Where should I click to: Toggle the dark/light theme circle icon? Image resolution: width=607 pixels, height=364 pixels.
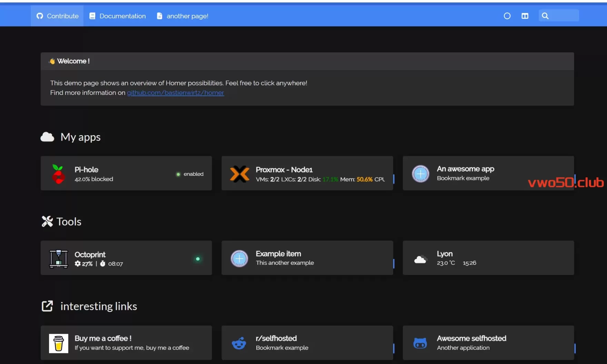point(507,16)
